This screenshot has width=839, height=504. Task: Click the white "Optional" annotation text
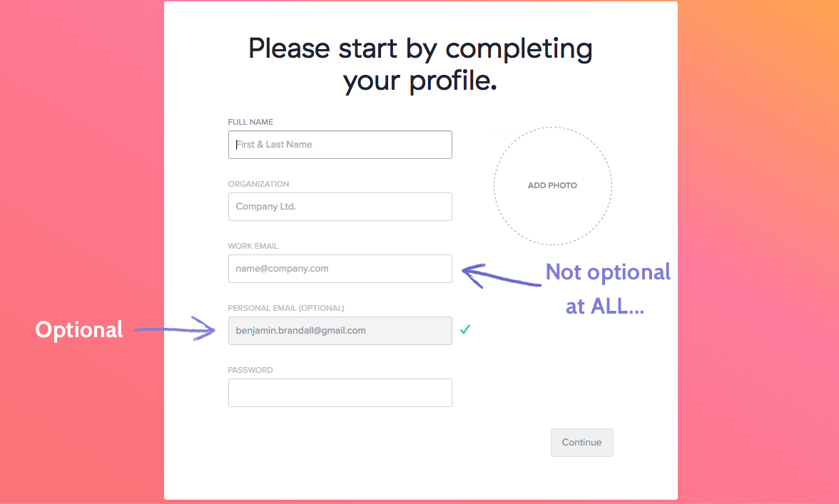coord(79,330)
